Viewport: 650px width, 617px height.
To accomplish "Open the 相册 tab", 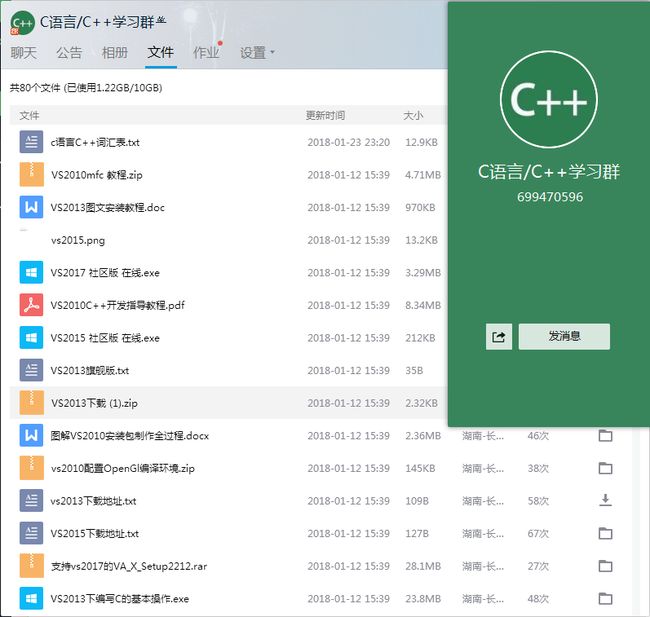I will [x=115, y=53].
